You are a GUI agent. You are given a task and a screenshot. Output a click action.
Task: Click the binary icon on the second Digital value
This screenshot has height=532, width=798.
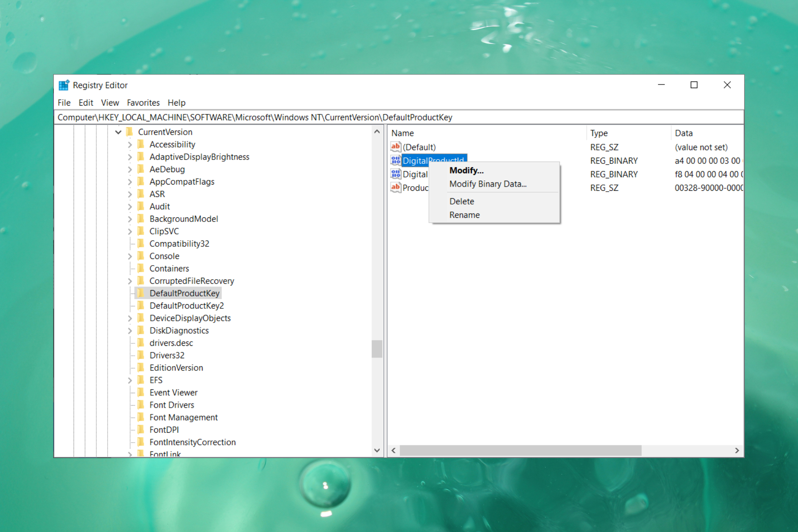pyautogui.click(x=396, y=174)
